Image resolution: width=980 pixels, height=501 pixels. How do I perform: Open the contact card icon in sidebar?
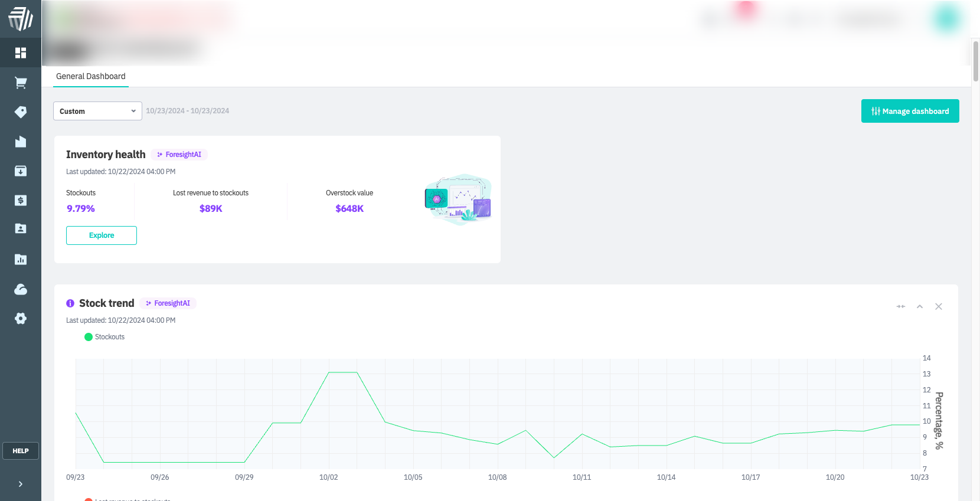pos(21,229)
